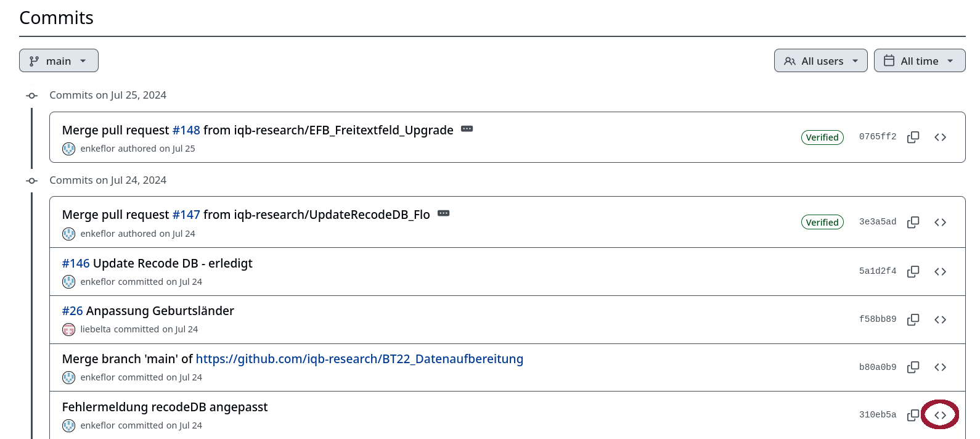Screen dimensions: 980x439
Task: Copy full SHA for commit 0765ff2
Action: pos(913,137)
